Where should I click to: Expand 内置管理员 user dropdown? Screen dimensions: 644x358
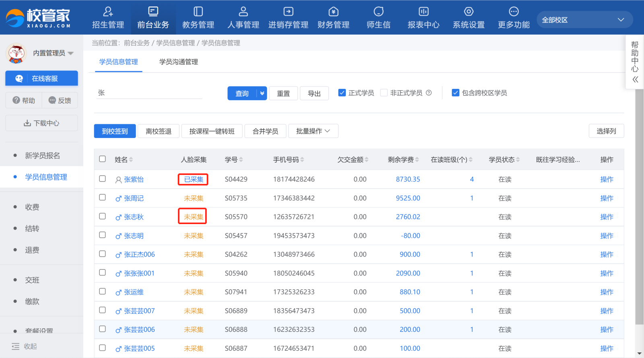tap(71, 53)
